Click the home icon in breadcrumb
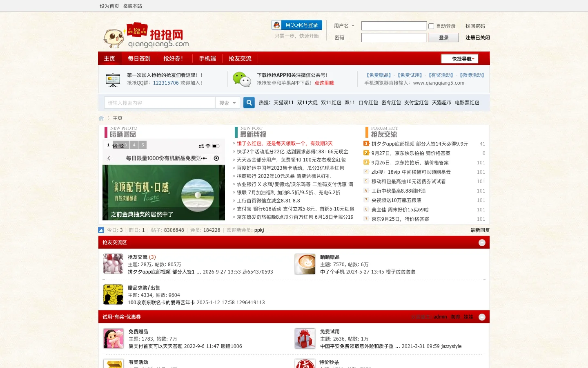Screen dimensions: 588x368 point(101,118)
